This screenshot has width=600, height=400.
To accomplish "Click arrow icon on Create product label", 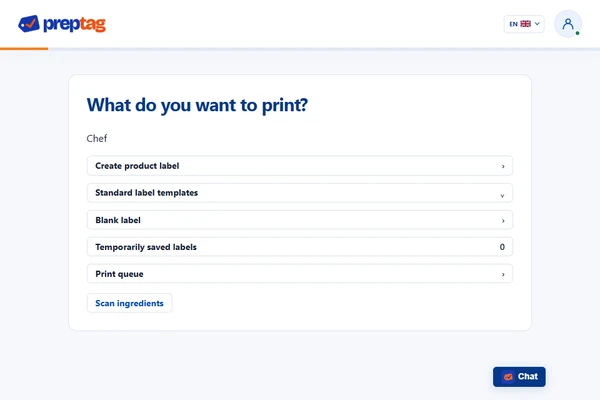I will [x=503, y=166].
